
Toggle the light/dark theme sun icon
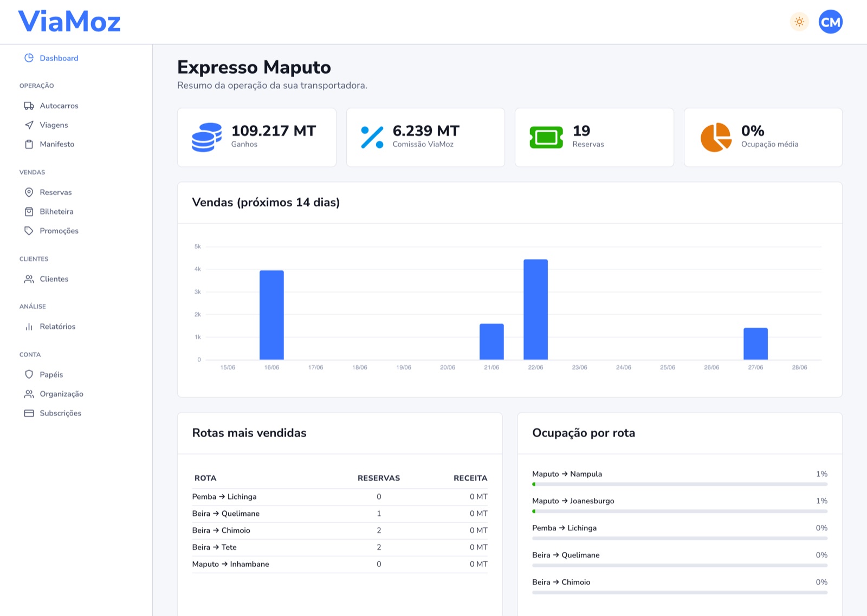tap(799, 22)
